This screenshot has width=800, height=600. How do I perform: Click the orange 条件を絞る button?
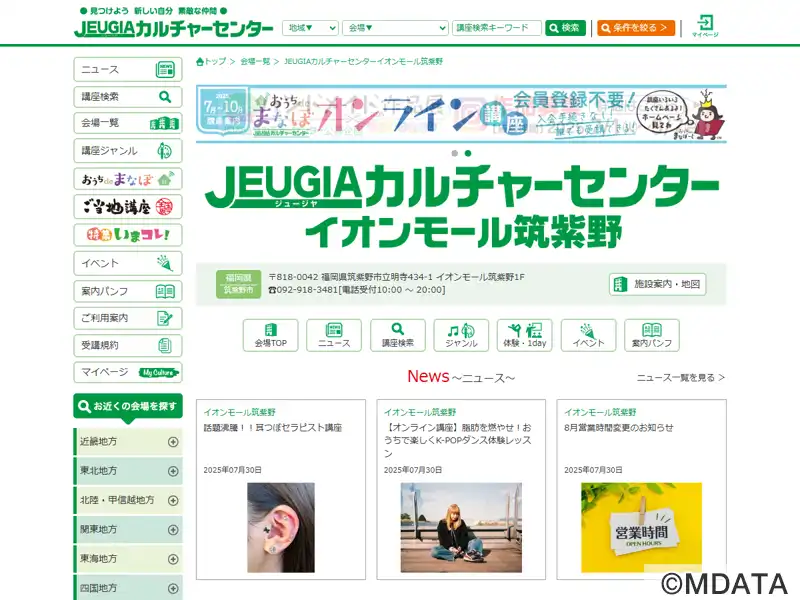636,28
